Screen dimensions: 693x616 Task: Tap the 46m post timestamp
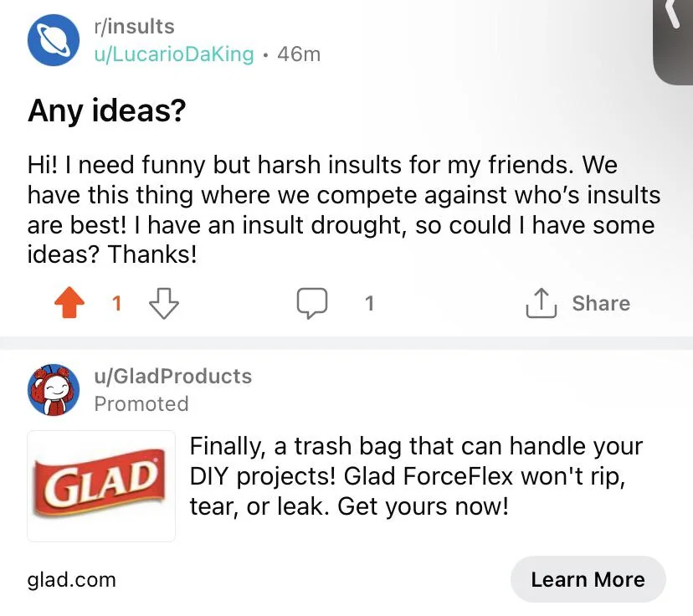(299, 54)
